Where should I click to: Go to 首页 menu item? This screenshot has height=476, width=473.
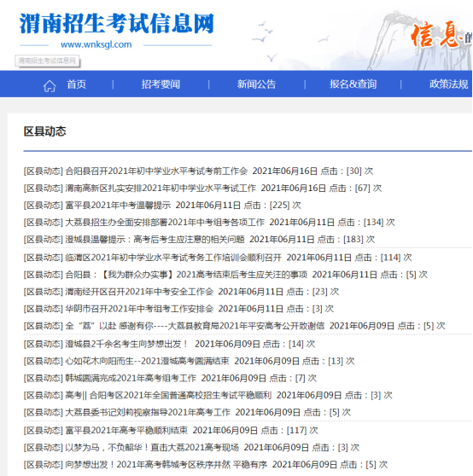pos(76,84)
